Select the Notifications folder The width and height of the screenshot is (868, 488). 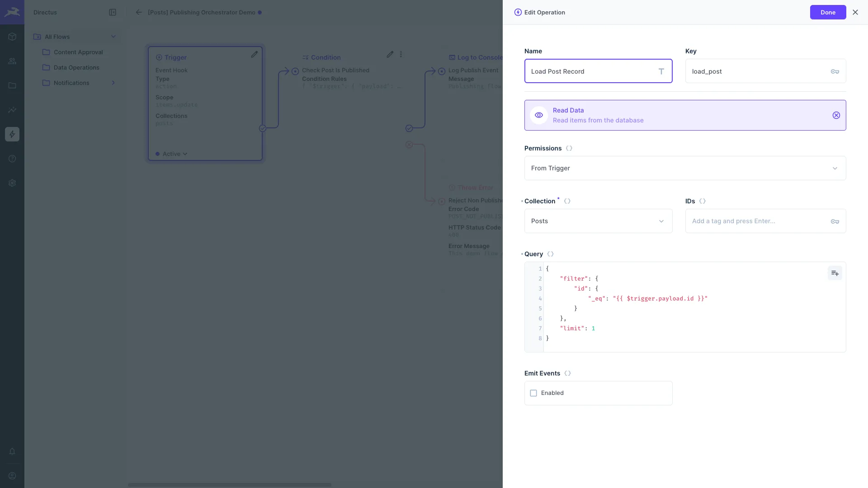tap(71, 83)
